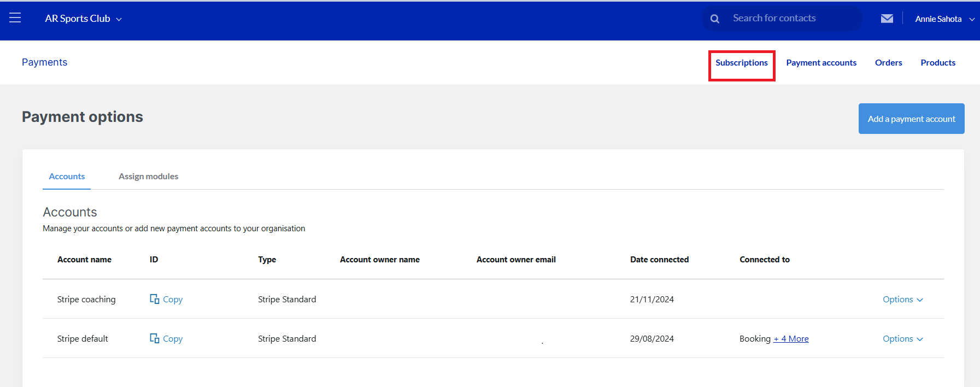This screenshot has width=980, height=387.
Task: Open the Products page
Action: coord(937,63)
